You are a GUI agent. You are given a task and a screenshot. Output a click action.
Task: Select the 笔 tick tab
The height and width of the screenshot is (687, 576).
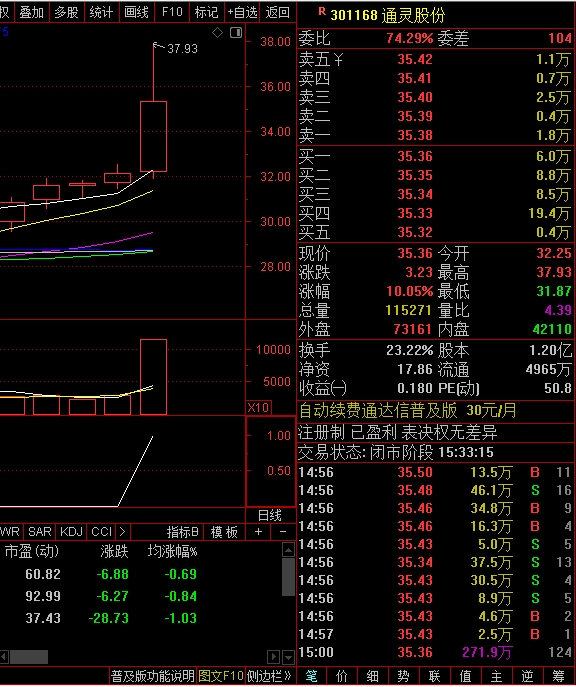pos(311,676)
